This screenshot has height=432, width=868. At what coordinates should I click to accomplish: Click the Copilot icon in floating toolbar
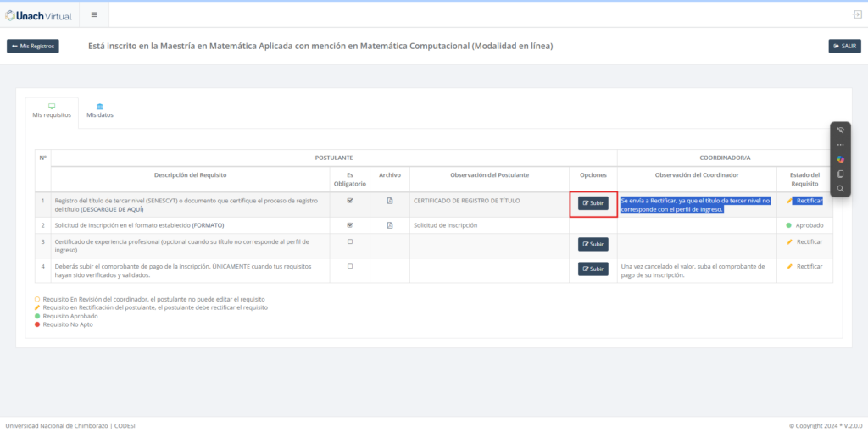[x=840, y=159]
